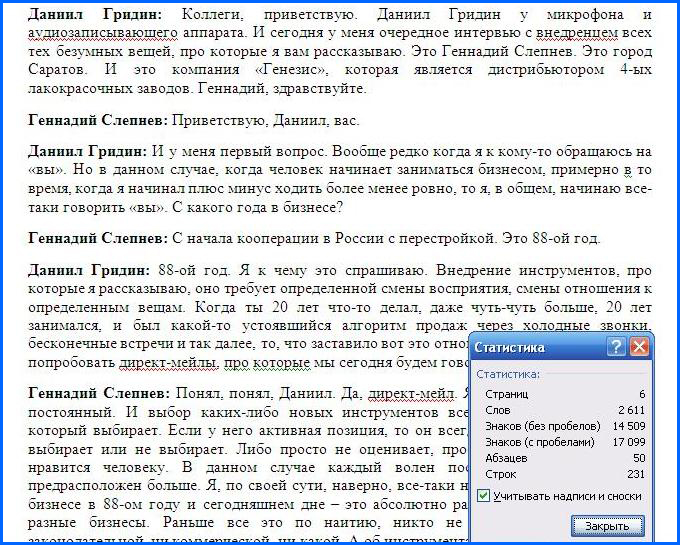Click the underlined word директ-мейл in last paragraph
This screenshot has width=680, height=545.
point(412,394)
